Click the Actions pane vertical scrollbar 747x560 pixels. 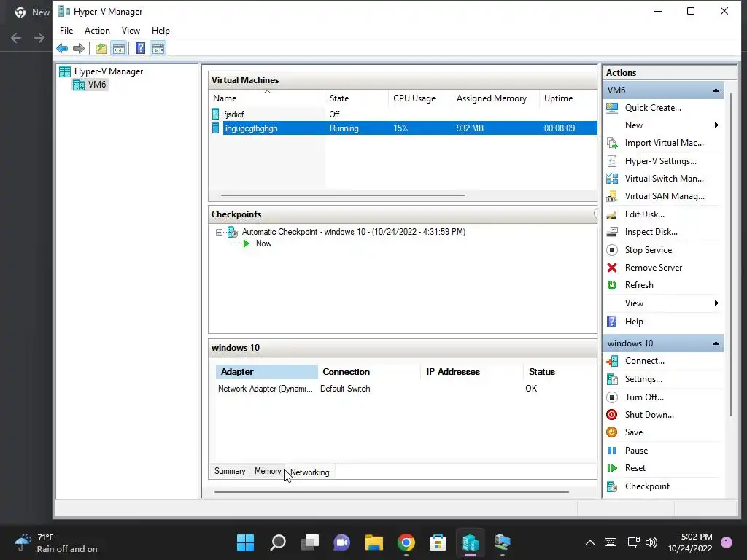[x=731, y=256]
